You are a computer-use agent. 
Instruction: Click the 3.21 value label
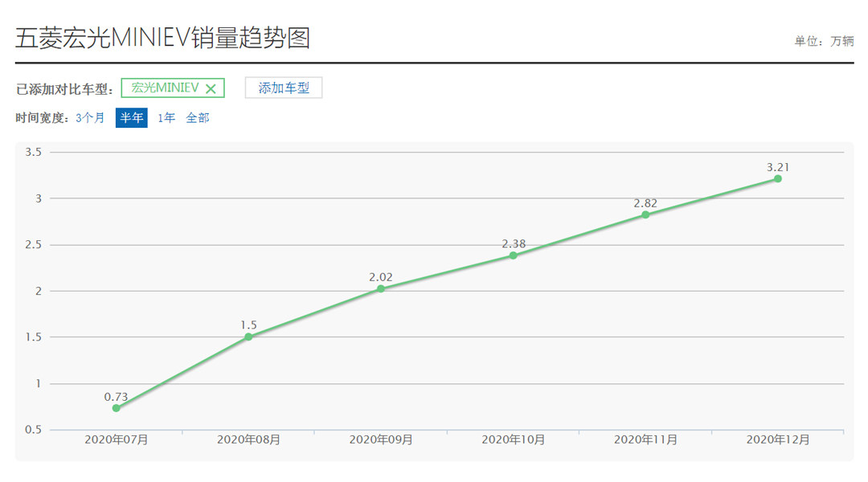[778, 167]
